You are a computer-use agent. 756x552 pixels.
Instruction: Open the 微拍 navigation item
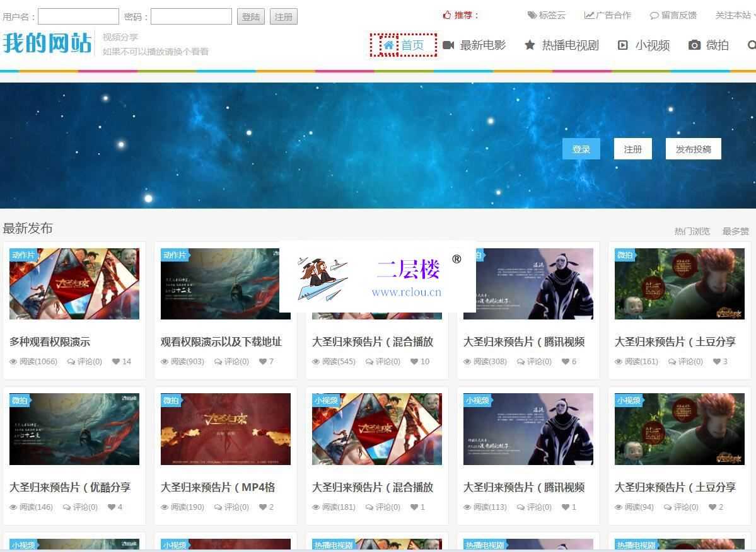coord(708,45)
